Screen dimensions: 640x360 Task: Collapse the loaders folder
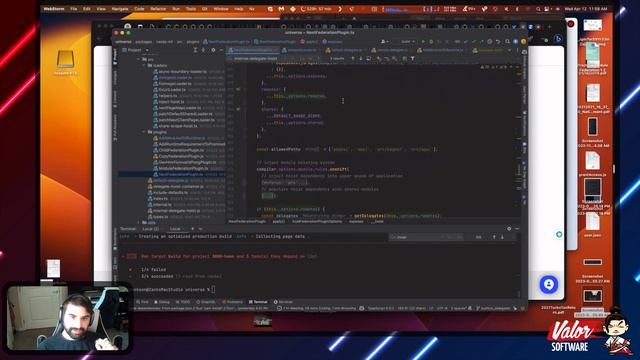pos(144,65)
